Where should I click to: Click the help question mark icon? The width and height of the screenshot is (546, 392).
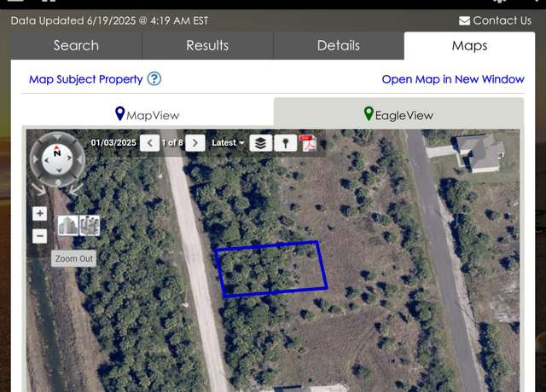(154, 78)
